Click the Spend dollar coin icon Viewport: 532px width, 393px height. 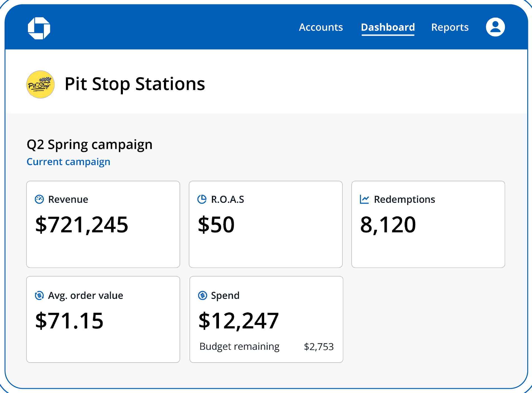[202, 295]
